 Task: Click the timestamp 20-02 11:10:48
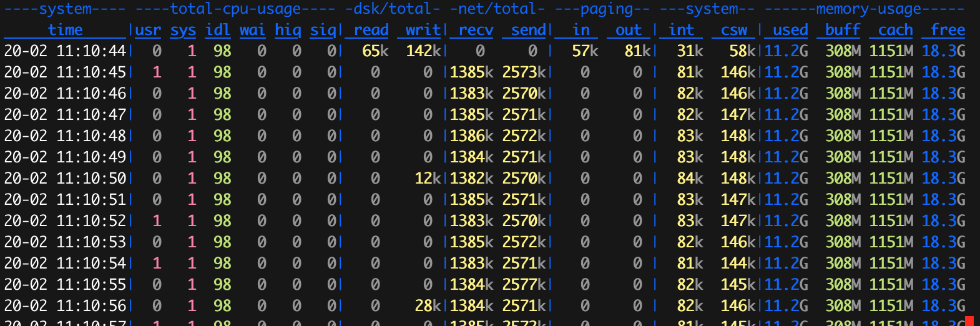pyautogui.click(x=65, y=136)
